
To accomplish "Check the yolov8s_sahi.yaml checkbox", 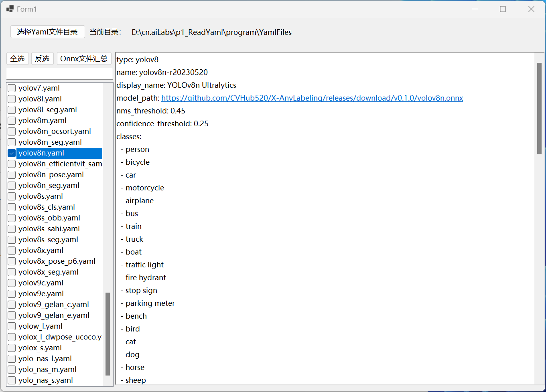I will pyautogui.click(x=12, y=229).
